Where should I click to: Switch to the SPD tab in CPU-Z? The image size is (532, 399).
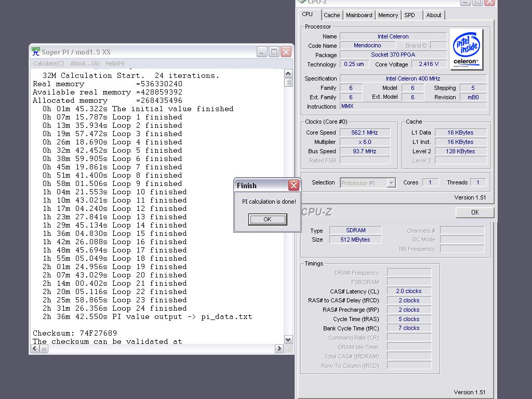pos(409,15)
